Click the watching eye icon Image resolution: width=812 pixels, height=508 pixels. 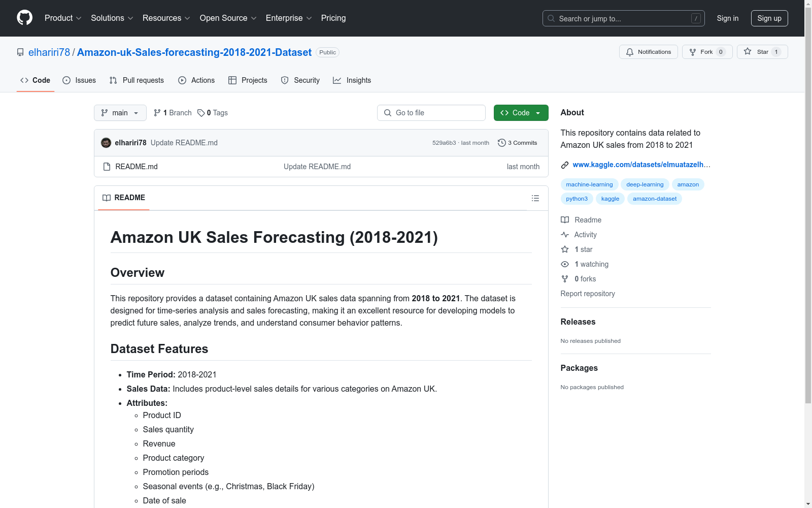click(564, 264)
